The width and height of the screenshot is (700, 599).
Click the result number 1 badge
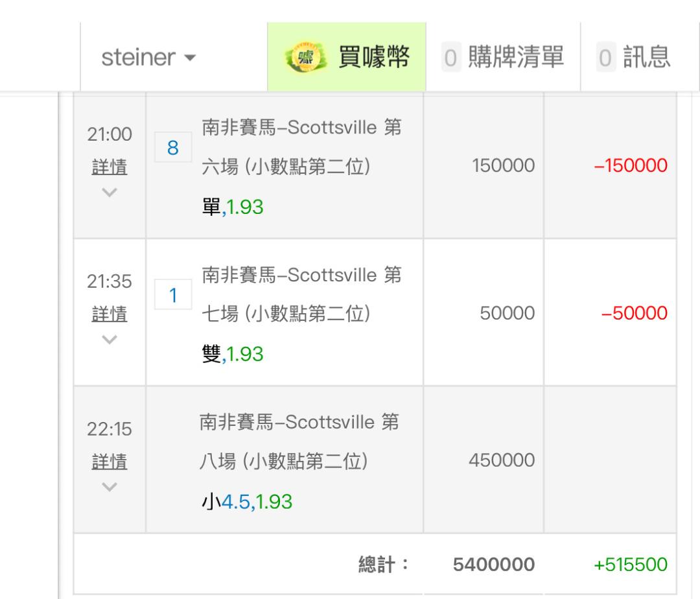point(173,296)
